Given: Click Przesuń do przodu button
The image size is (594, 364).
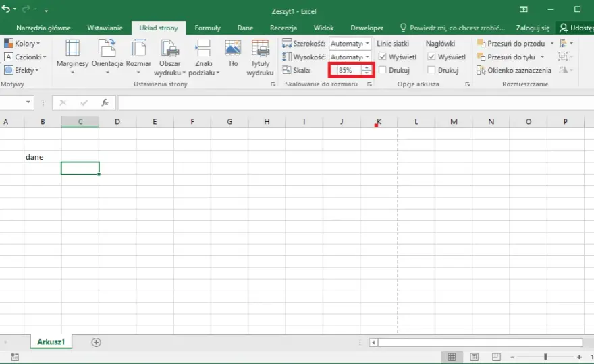Looking at the screenshot, I should (x=511, y=44).
